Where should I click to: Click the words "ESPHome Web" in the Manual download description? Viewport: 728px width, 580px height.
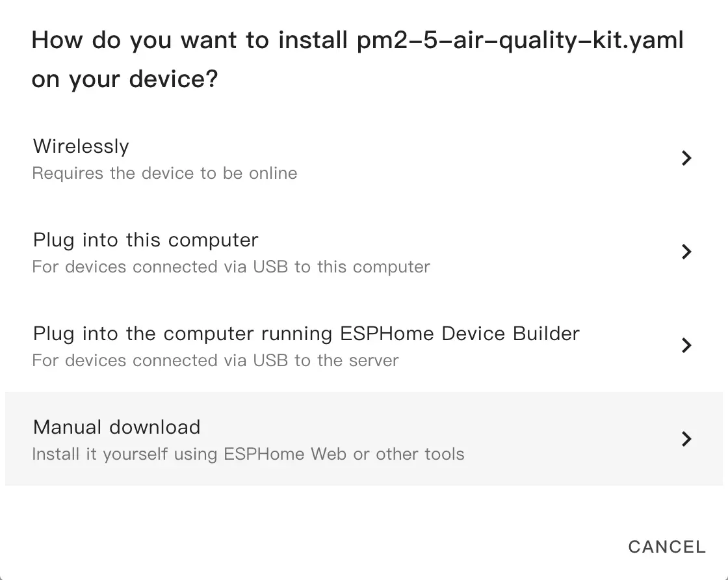tap(285, 454)
